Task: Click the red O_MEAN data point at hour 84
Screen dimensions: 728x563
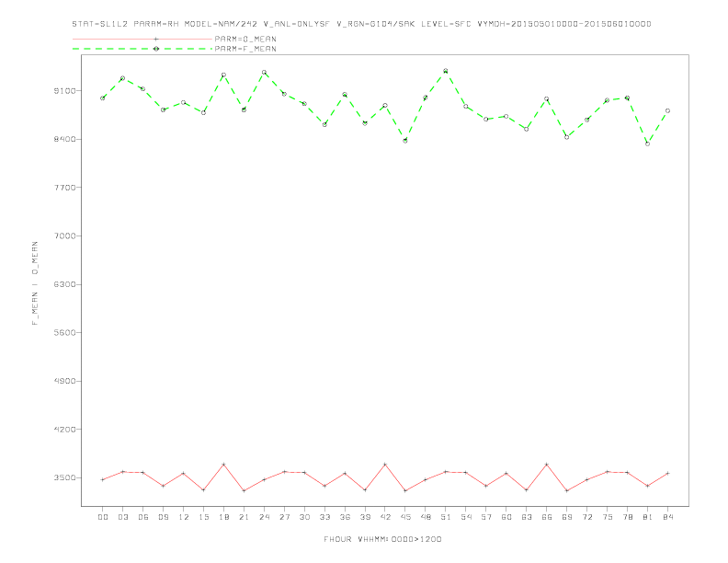Action: (667, 474)
